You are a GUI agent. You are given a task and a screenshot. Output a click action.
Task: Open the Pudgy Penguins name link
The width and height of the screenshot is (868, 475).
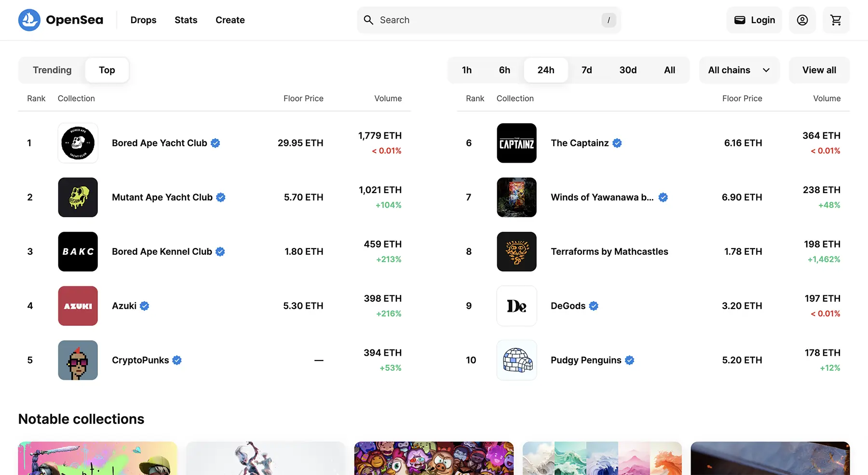click(586, 360)
